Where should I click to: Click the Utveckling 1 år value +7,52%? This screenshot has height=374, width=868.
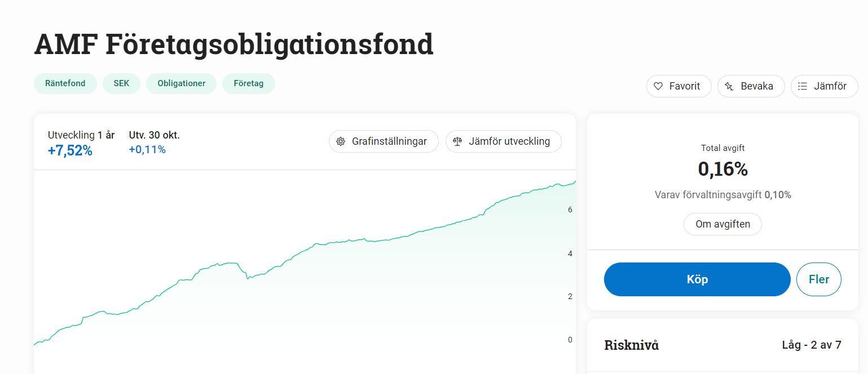coord(70,150)
